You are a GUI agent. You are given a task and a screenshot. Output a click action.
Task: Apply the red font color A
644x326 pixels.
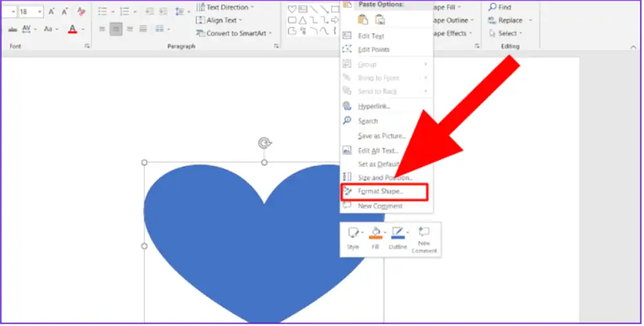coord(73,29)
